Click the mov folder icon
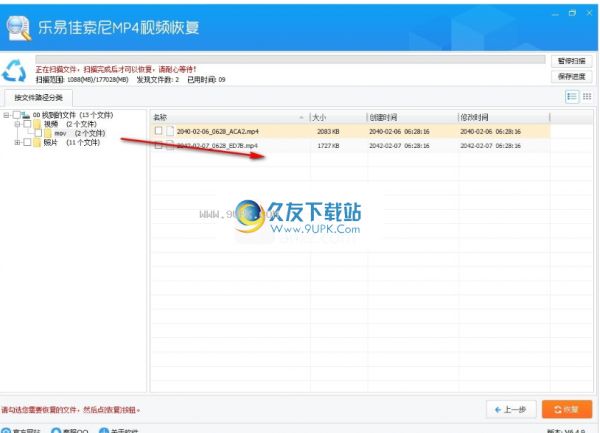600x433 pixels. pos(48,133)
